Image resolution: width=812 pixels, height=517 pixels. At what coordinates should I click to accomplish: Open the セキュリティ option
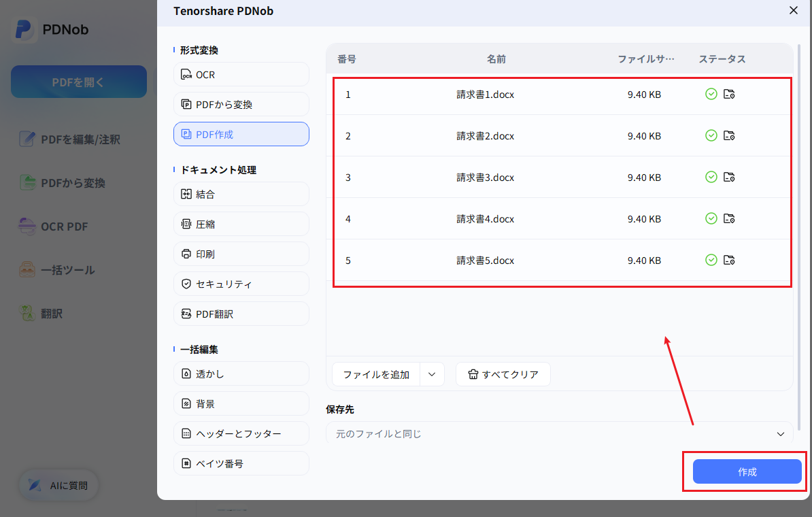tap(241, 284)
